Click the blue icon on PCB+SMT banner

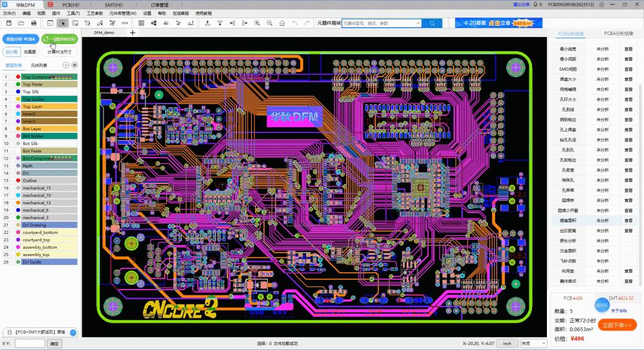(73, 332)
